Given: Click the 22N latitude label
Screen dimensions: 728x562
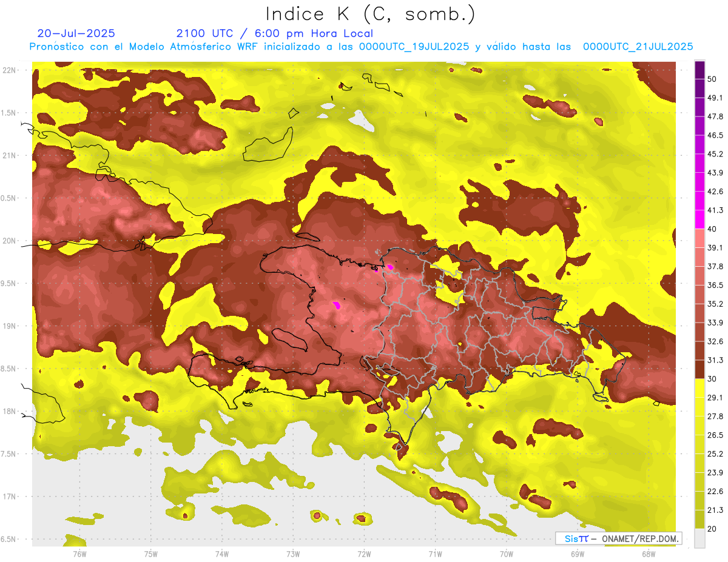Looking at the screenshot, I should pyautogui.click(x=10, y=70).
